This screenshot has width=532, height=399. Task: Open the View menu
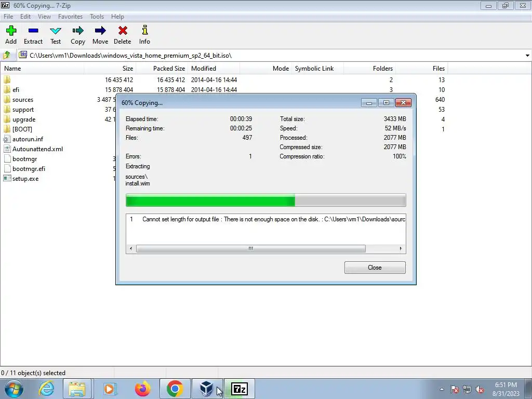coord(44,16)
